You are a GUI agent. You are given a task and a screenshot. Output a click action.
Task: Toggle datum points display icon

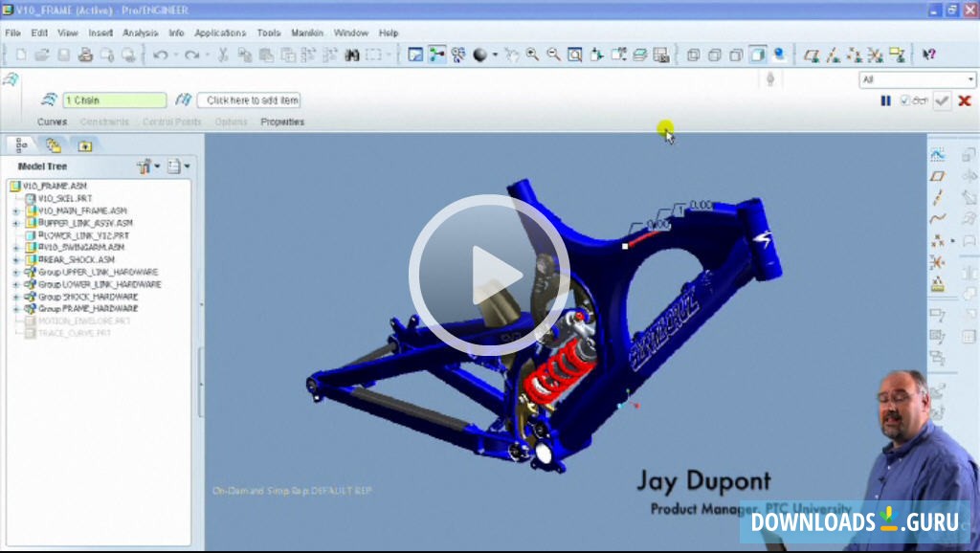click(855, 55)
